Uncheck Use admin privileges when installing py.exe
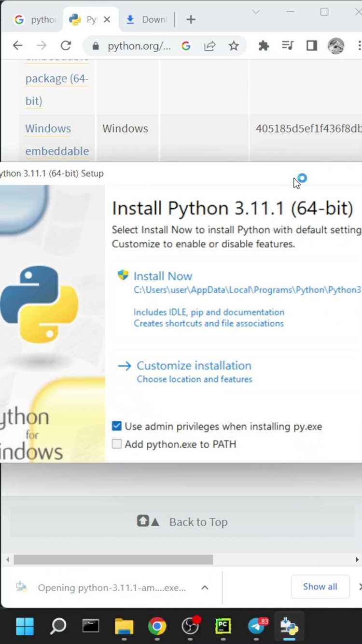The image size is (362, 644). pyautogui.click(x=117, y=426)
